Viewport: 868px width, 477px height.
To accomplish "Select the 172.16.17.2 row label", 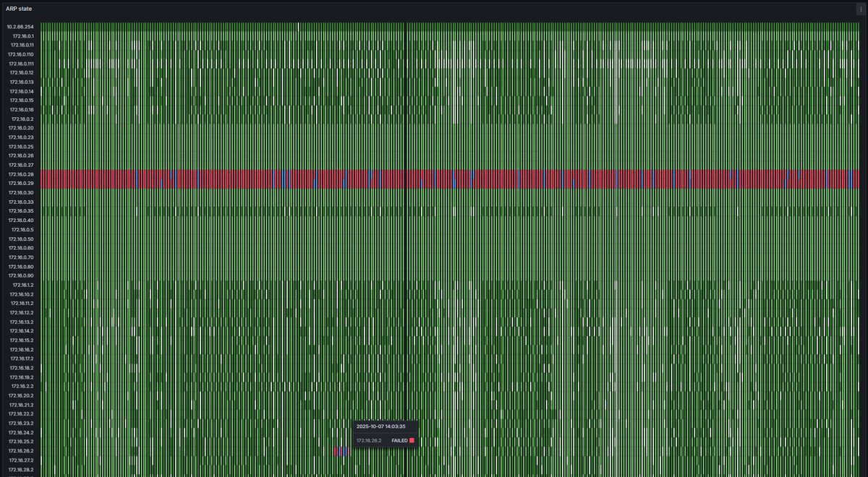I will click(x=22, y=358).
